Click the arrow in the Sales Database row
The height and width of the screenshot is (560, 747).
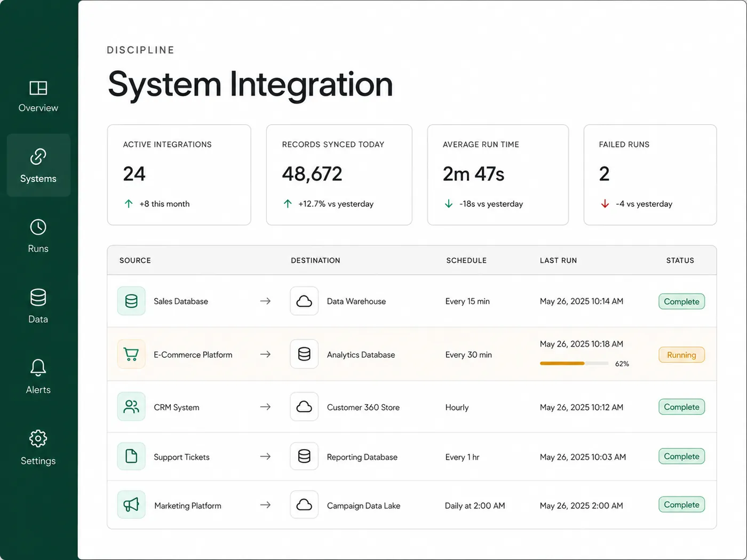(x=265, y=301)
